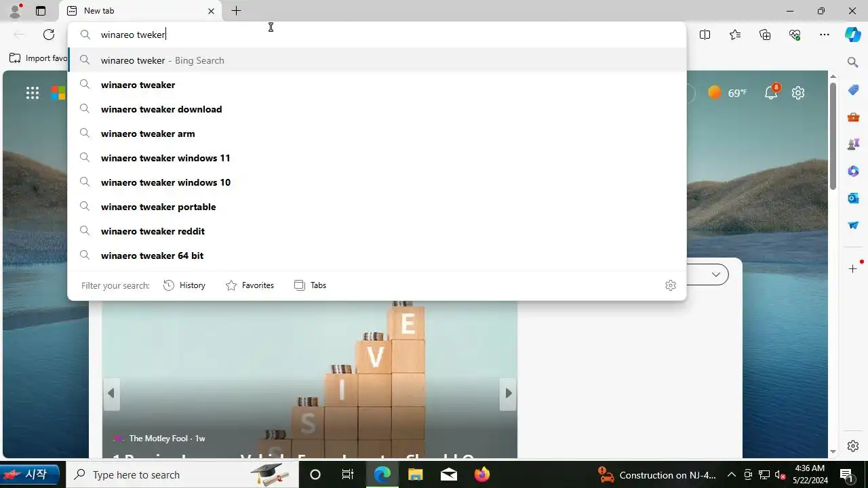Show next news carousel slide
868x488 pixels.
coord(509,393)
